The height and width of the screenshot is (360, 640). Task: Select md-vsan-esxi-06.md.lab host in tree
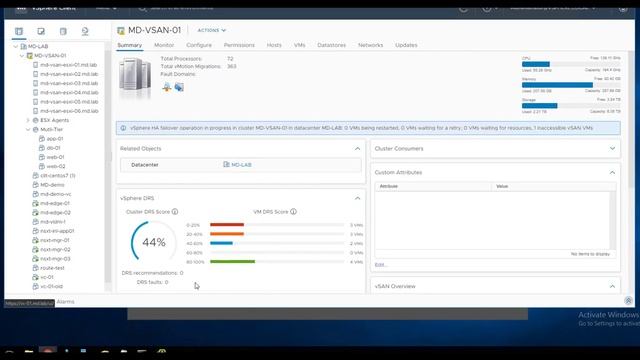[69, 111]
